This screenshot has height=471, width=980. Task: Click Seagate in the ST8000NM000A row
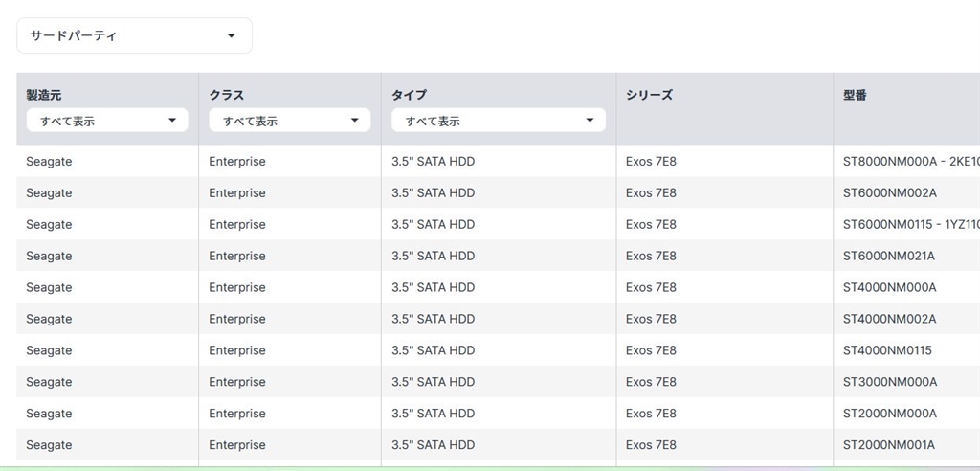pos(49,162)
